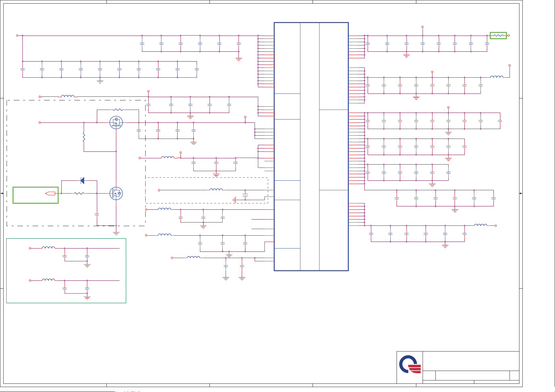Click the ground symbol beneath the lower MOSFET

[x=116, y=233]
